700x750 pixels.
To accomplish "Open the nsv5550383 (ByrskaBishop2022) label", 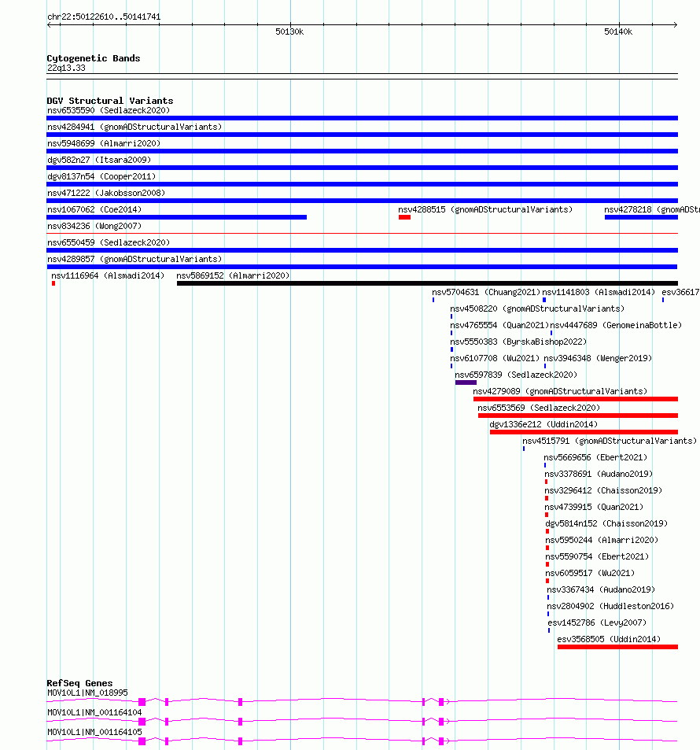I will 518,342.
